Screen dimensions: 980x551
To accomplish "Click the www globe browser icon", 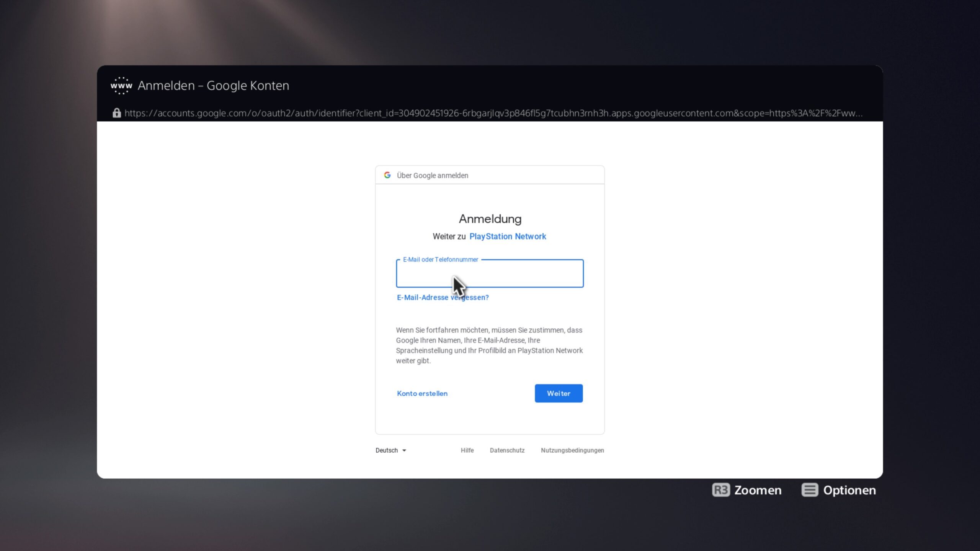I will click(x=121, y=85).
